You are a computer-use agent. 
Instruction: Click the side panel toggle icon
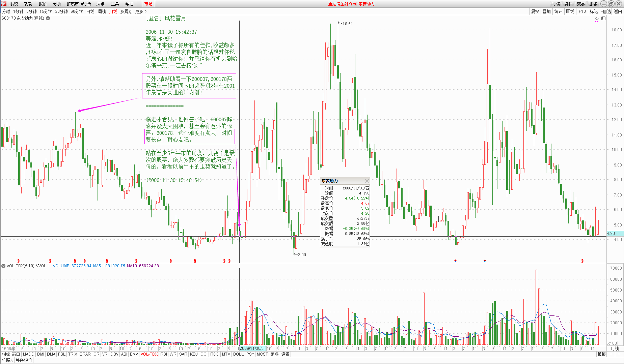603,19
